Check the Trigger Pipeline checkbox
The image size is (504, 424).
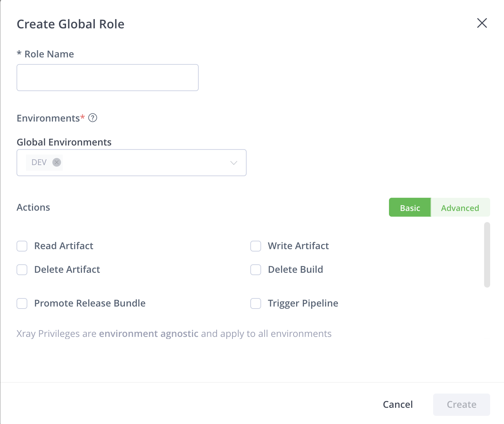255,303
